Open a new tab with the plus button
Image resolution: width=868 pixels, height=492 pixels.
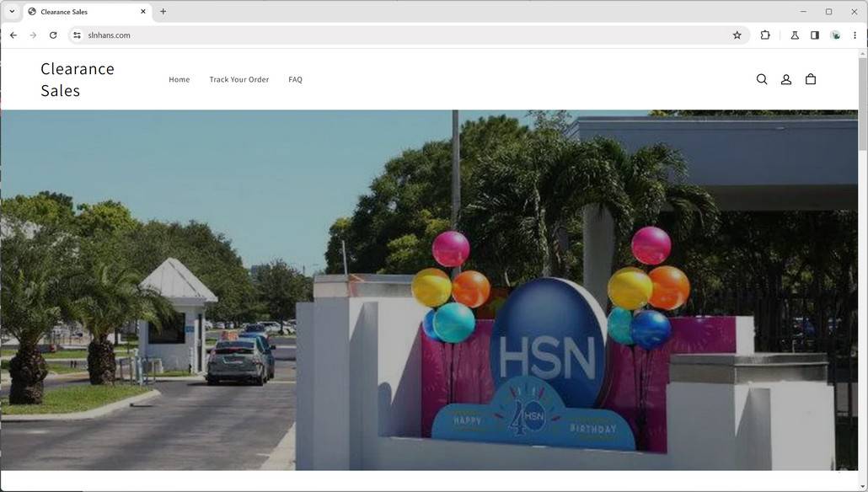(x=163, y=11)
